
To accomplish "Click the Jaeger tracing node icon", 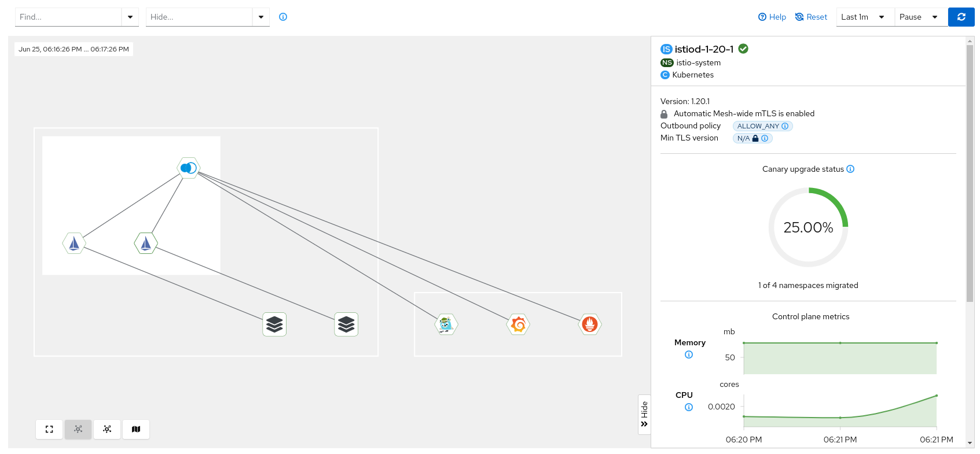I will tap(446, 324).
